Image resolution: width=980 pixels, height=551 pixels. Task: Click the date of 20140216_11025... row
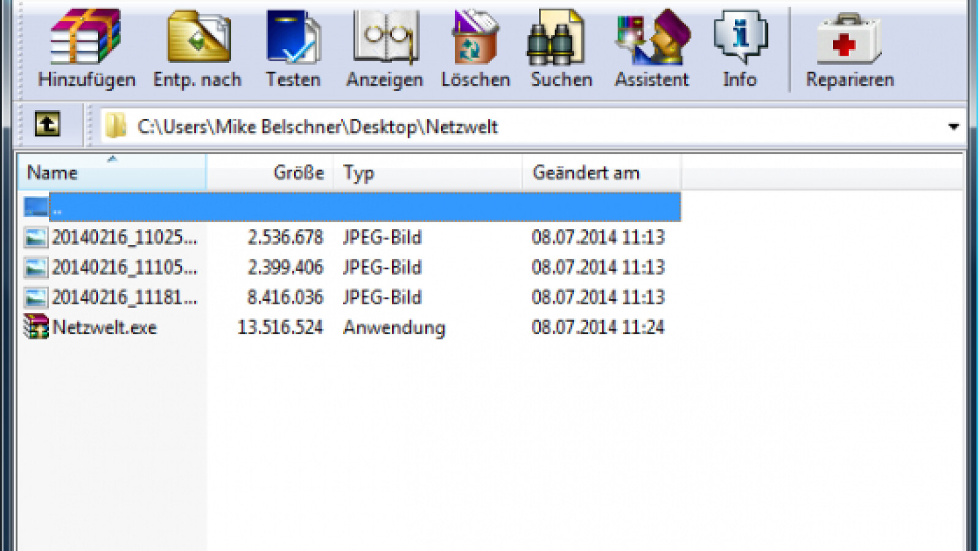[x=598, y=238]
